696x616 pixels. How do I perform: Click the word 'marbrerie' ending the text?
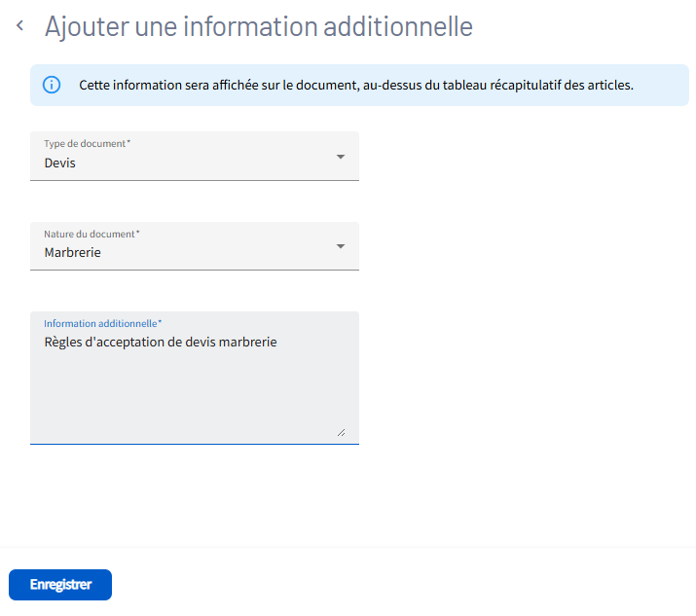[x=248, y=342]
